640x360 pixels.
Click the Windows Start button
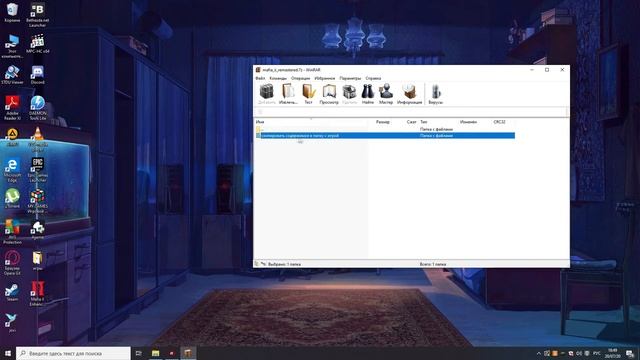pyautogui.click(x=8, y=353)
